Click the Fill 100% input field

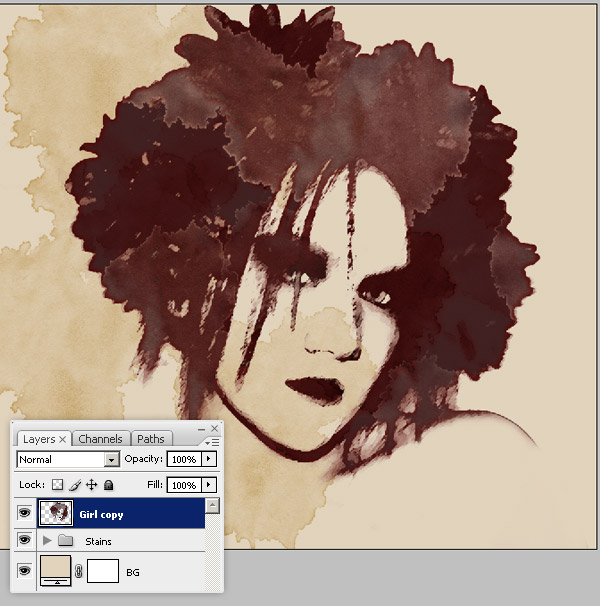click(184, 485)
